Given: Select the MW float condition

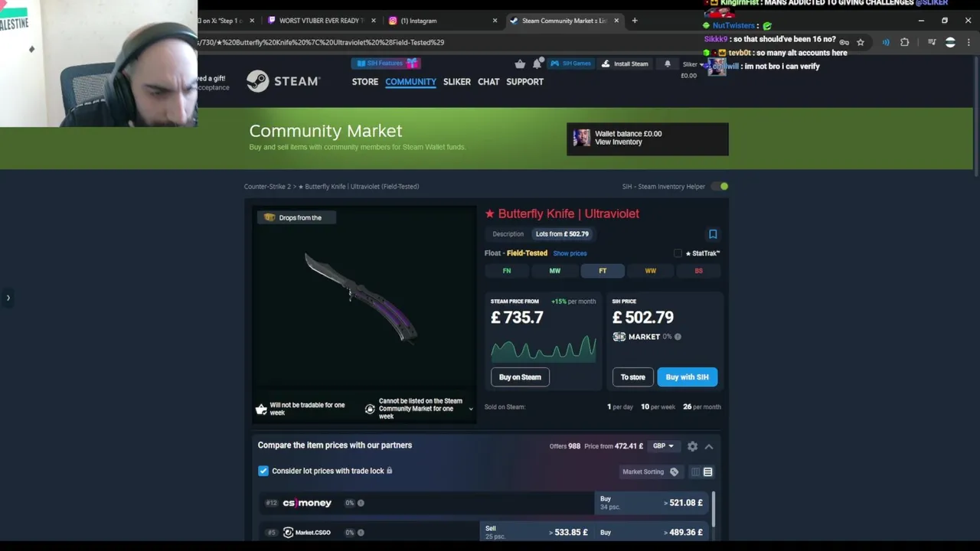Looking at the screenshot, I should pos(555,271).
